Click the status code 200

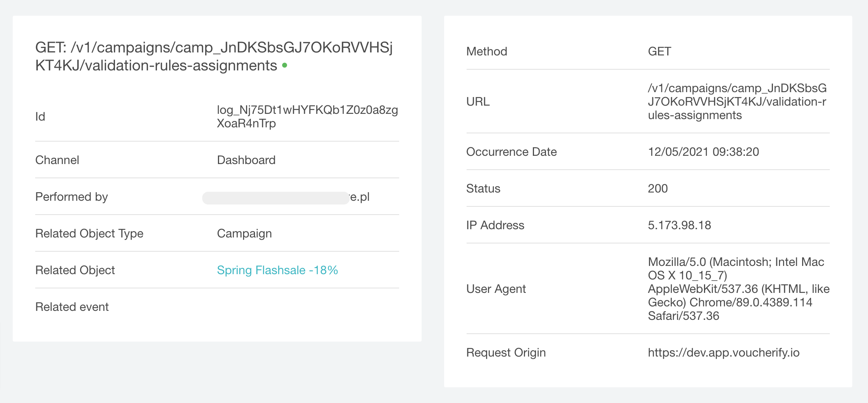tap(658, 188)
